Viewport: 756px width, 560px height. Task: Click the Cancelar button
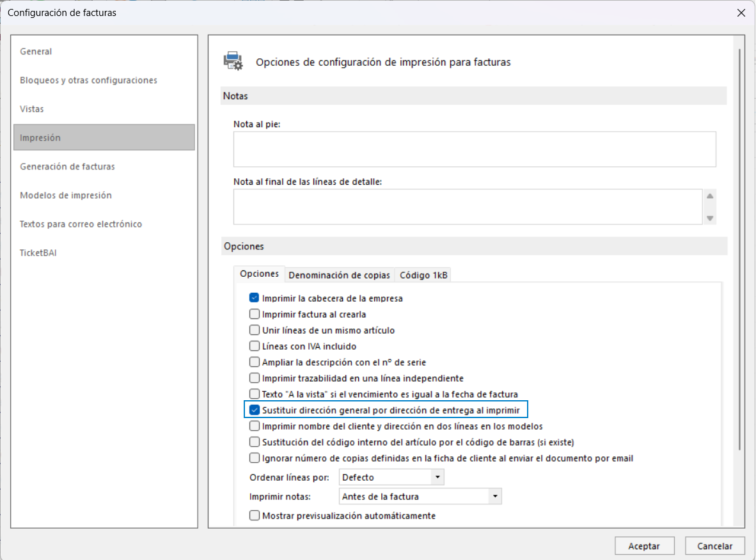(714, 546)
